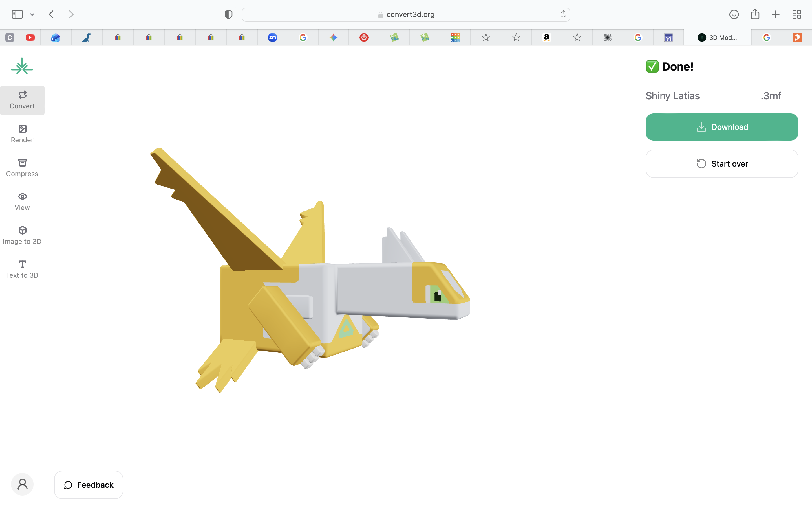Screen dimensions: 812x508
Task: Open the Compress tool in sidebar
Action: point(22,168)
